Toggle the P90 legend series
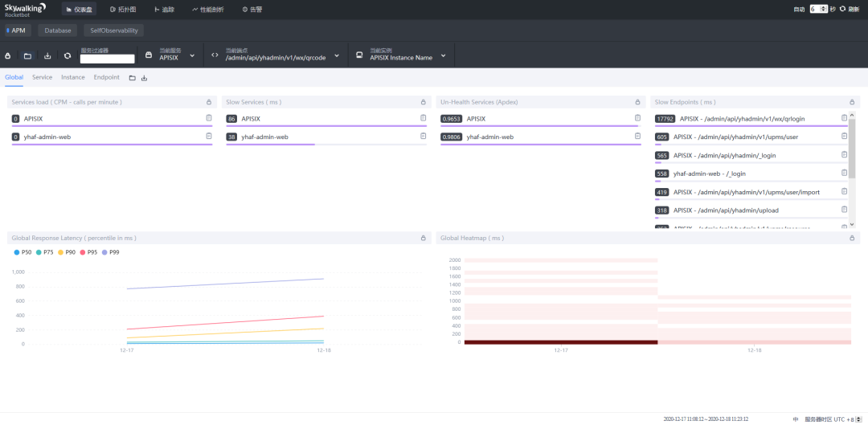 tap(67, 252)
